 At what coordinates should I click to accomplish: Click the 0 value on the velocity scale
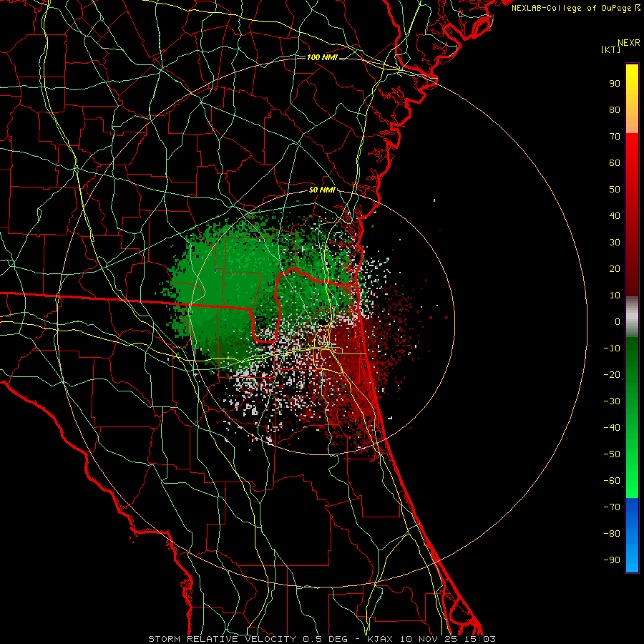[618, 322]
